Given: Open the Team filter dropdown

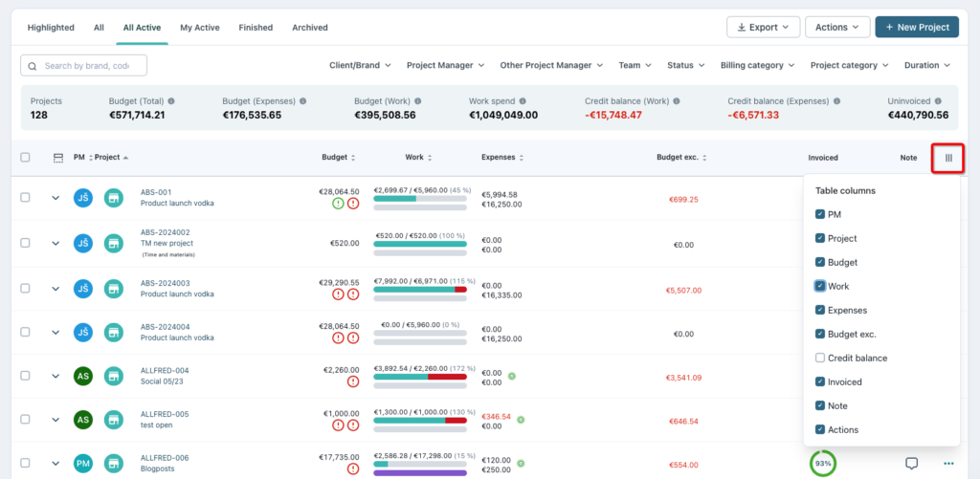Looking at the screenshot, I should coord(635,65).
